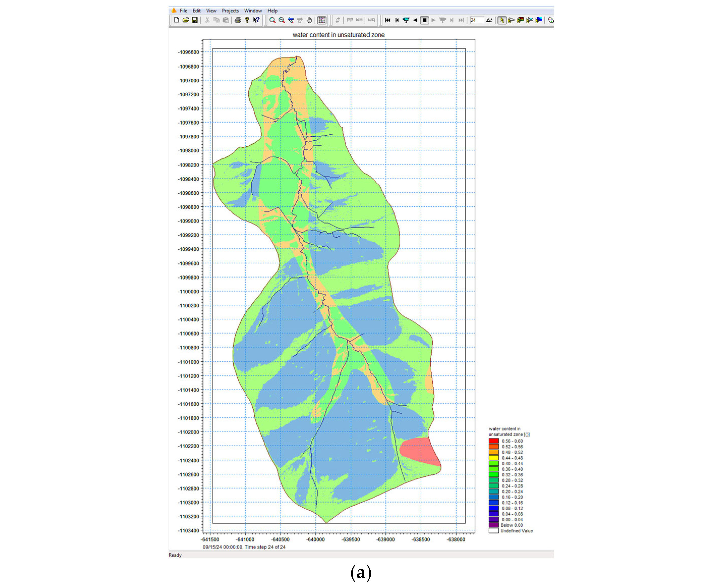Step back one time step

(397, 20)
